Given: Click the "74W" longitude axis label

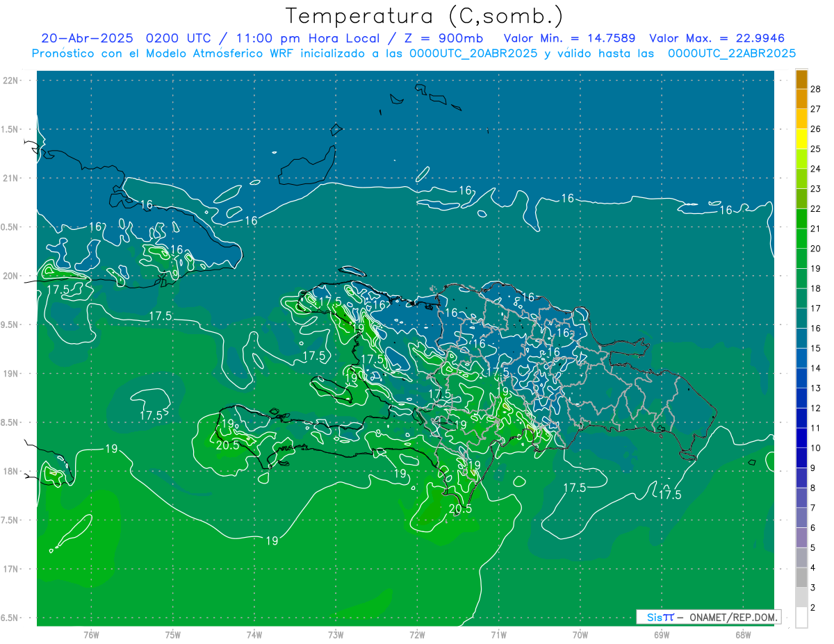Looking at the screenshot, I should pos(254,635).
